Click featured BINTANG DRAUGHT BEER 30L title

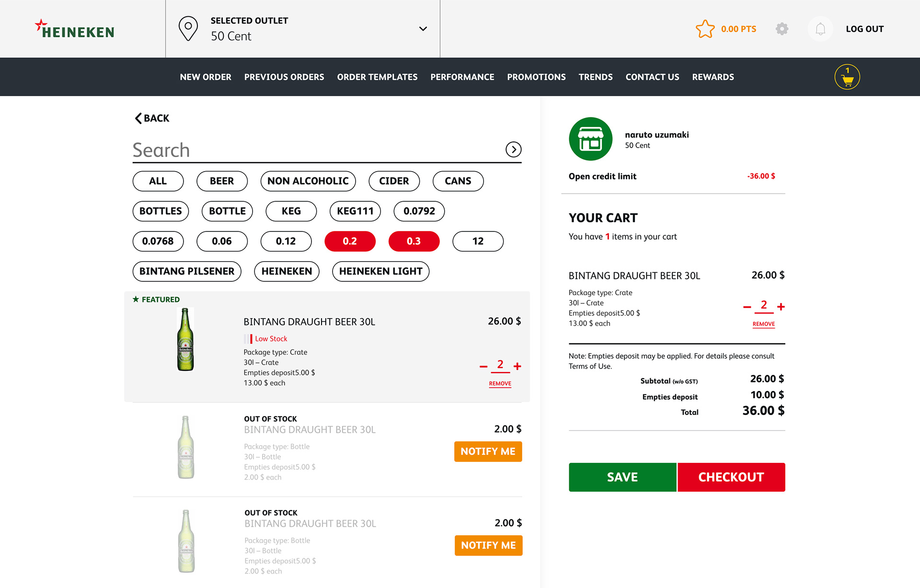point(309,322)
